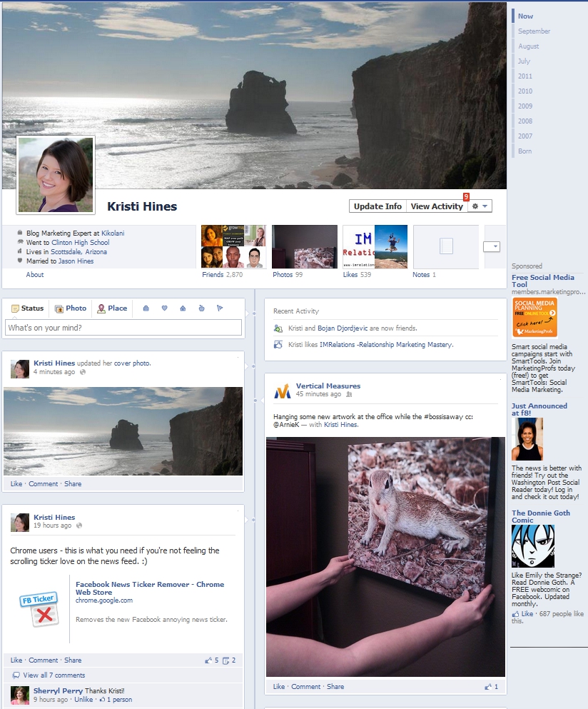This screenshot has height=709, width=588.
Task: Open chrome.google.com link
Action: tap(104, 600)
